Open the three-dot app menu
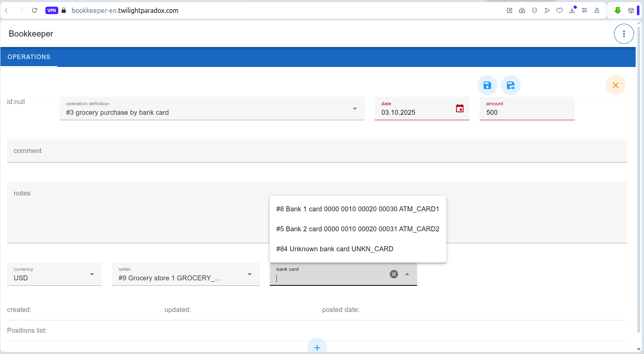 click(x=624, y=34)
